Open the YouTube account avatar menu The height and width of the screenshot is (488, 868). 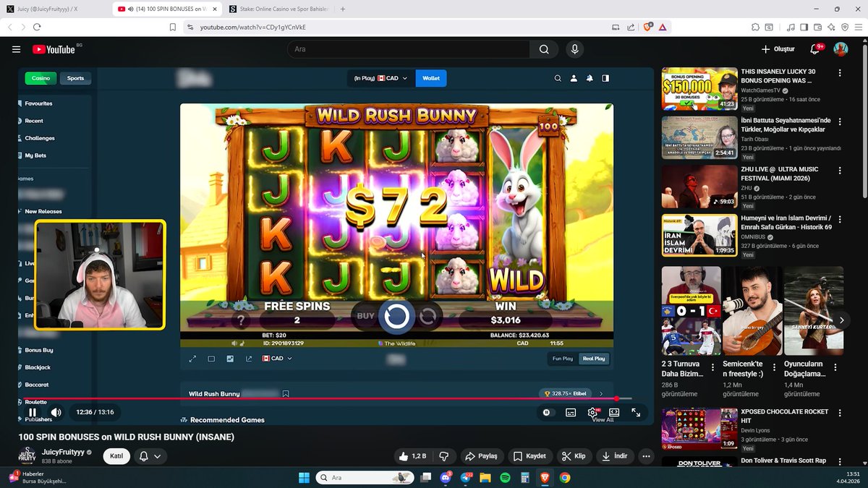[x=841, y=49]
